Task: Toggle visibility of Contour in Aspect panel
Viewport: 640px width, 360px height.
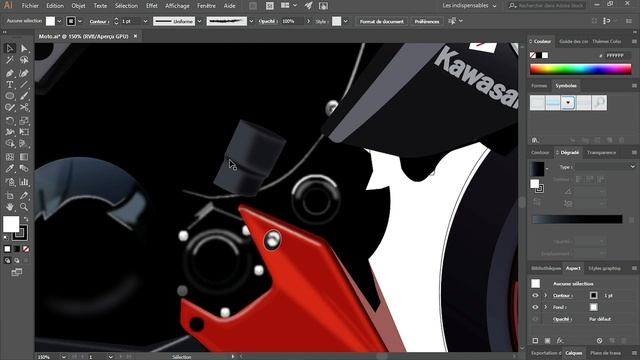Action: [535, 296]
